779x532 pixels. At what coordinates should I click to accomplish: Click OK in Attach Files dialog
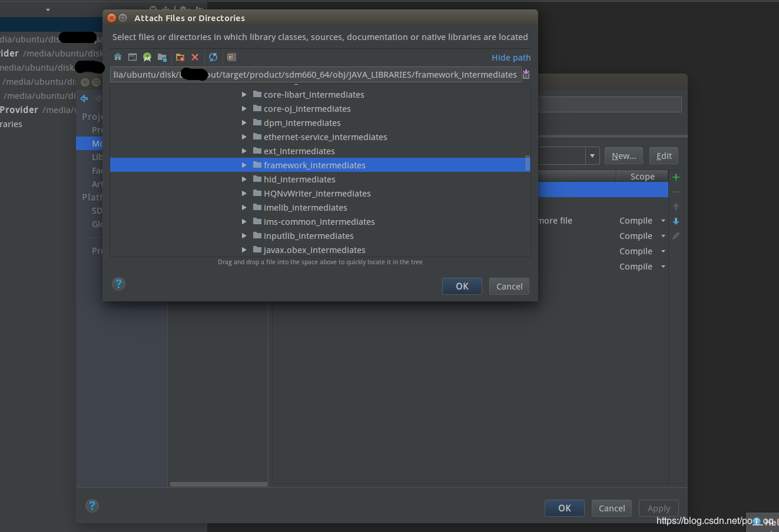click(462, 286)
